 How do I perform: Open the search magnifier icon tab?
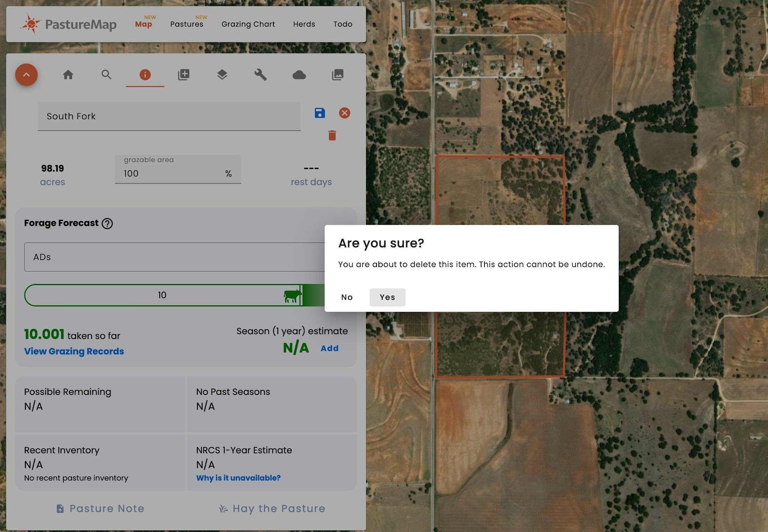(106, 75)
